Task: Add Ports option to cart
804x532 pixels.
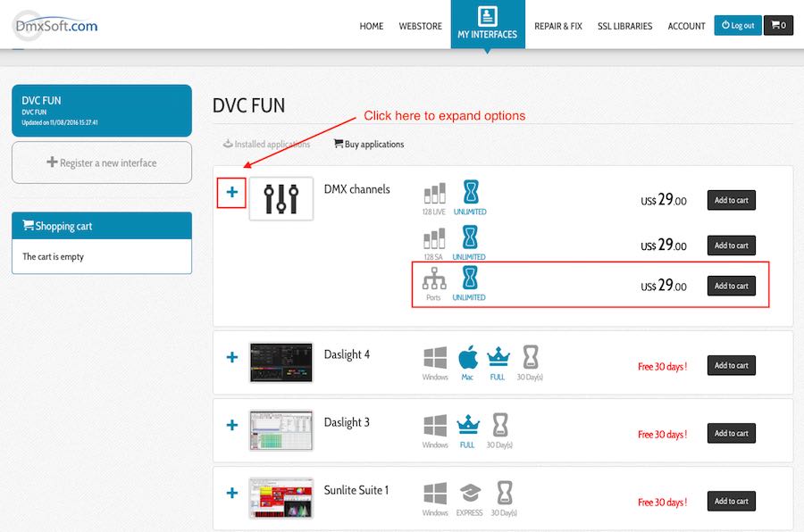Action: 731,286
